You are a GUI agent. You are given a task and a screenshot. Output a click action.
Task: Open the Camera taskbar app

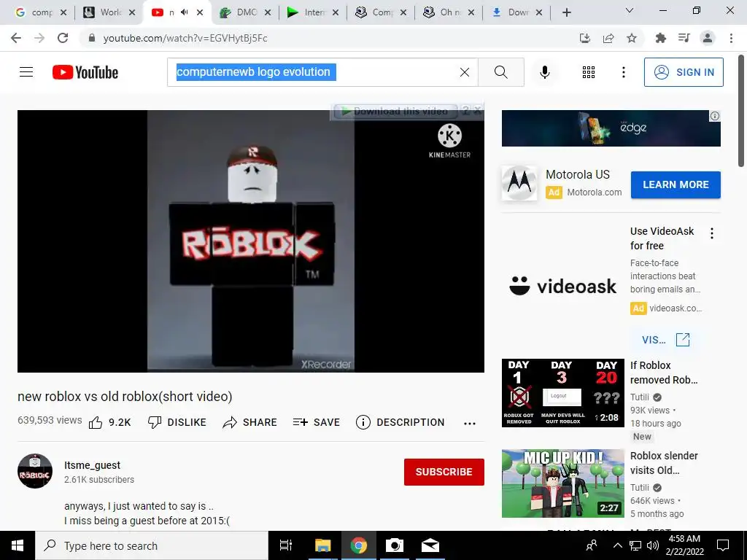pyautogui.click(x=395, y=545)
